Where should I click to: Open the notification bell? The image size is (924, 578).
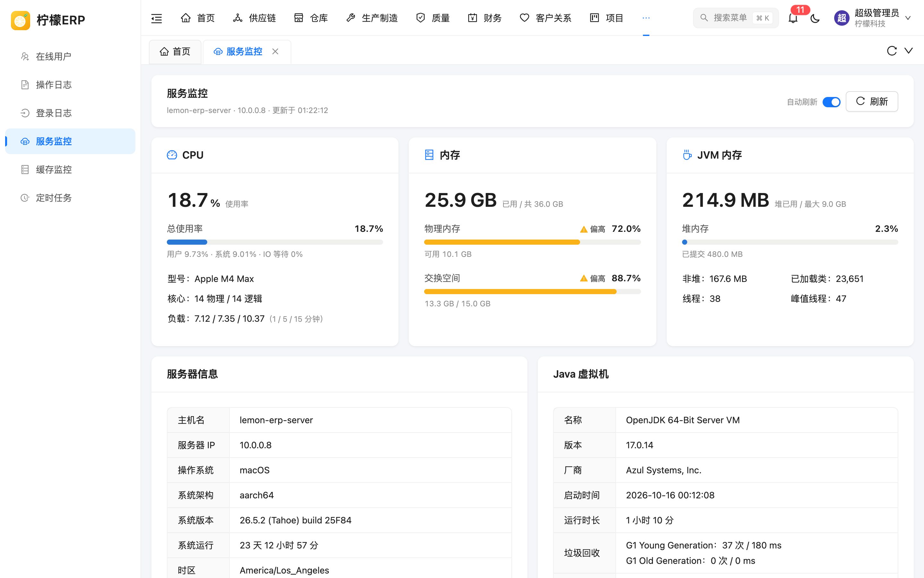(x=793, y=18)
